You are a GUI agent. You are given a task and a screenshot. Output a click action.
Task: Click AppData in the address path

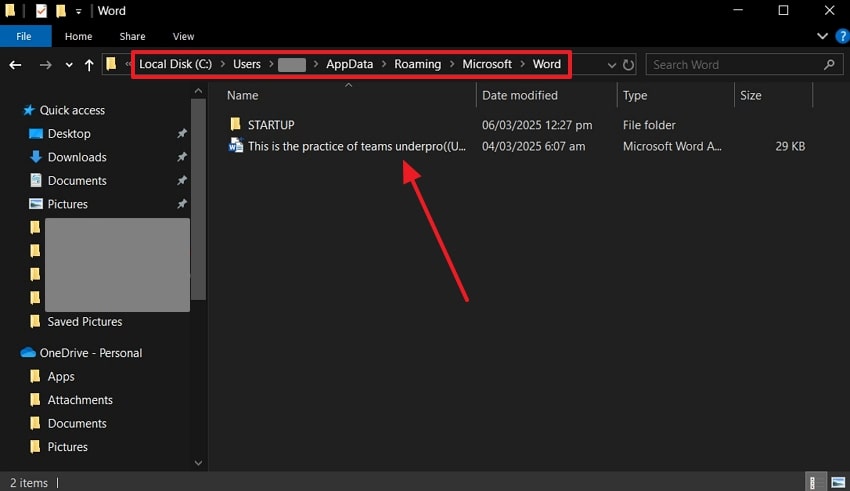point(350,64)
